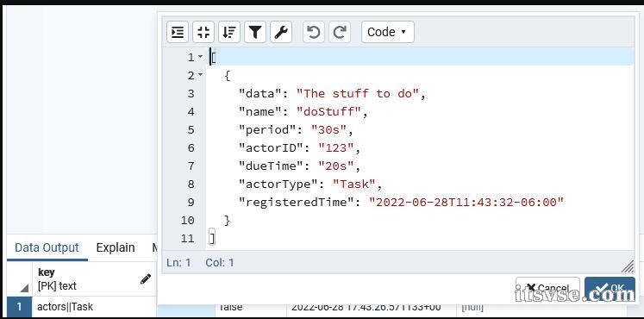
Task: Compact JSON data icon
Action: point(203,32)
